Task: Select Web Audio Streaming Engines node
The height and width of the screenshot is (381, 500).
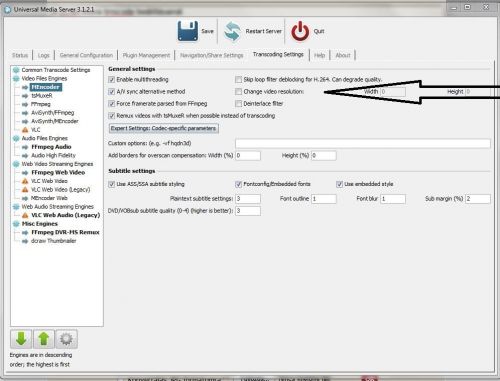Action: (58, 207)
